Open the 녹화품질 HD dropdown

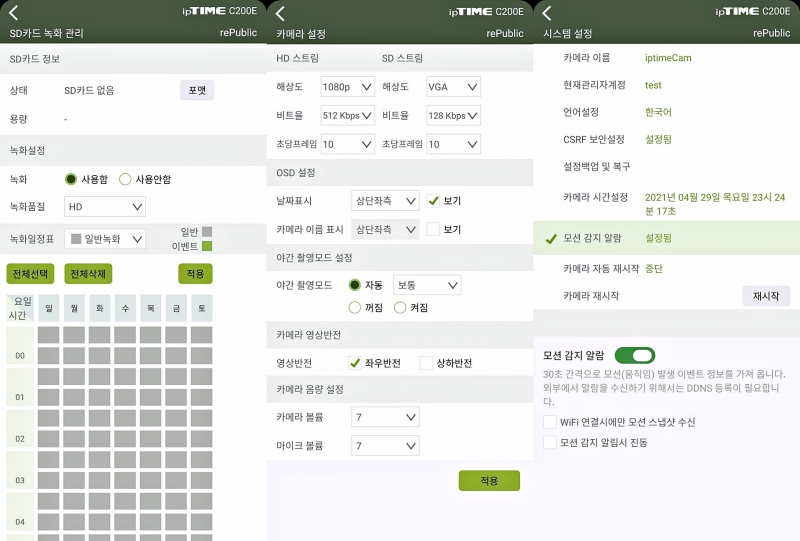(x=105, y=207)
